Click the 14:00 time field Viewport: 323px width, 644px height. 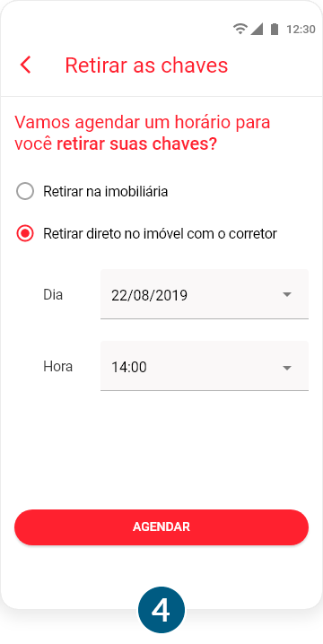(205, 366)
